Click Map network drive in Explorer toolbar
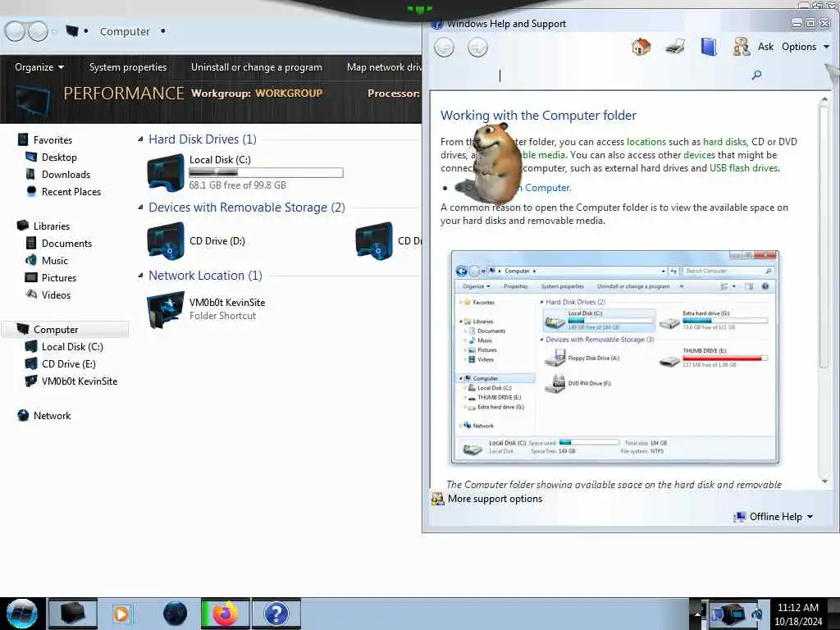This screenshot has width=840, height=630. tap(384, 67)
